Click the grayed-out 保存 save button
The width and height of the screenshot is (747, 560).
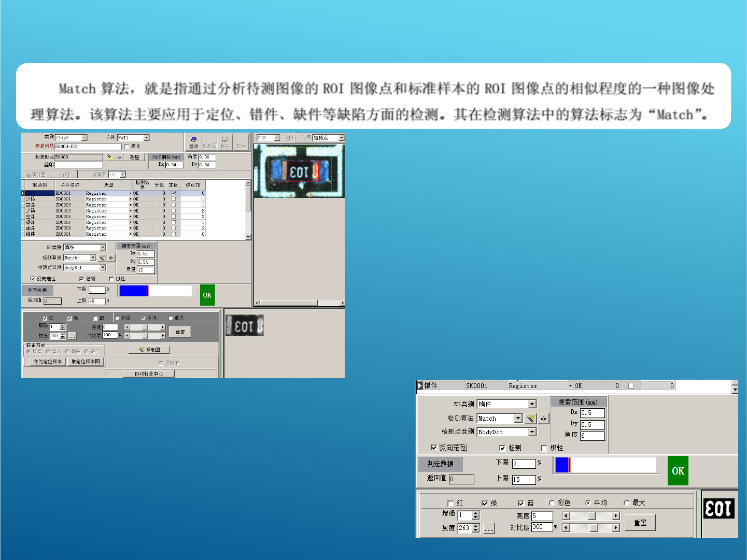(225, 142)
